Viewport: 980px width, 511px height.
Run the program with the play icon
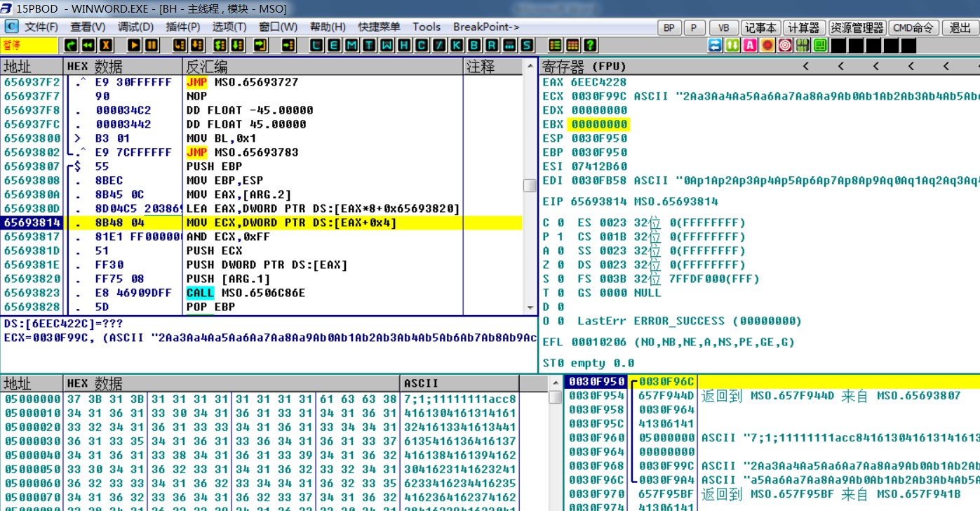coord(135,45)
